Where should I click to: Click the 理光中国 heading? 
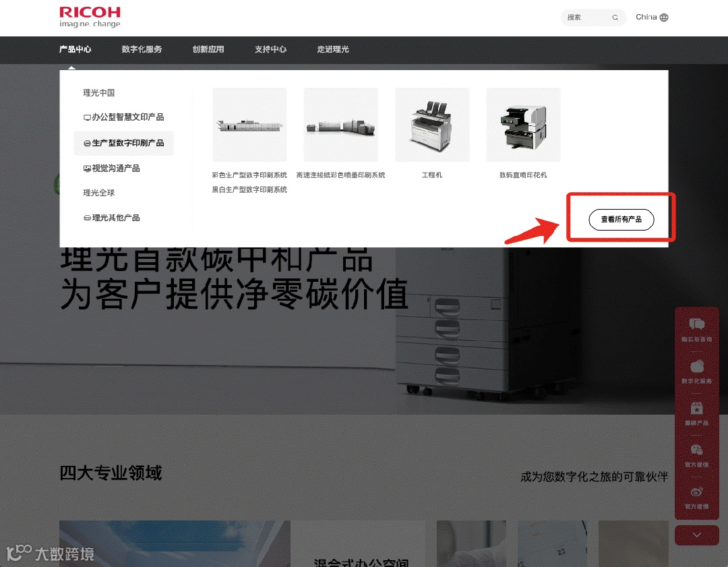click(x=99, y=93)
